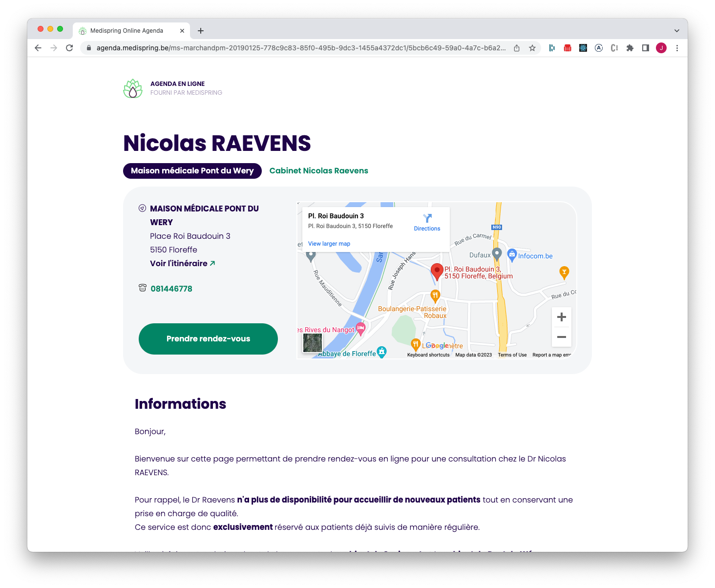
Task: Click the browser forward arrow
Action: click(54, 48)
